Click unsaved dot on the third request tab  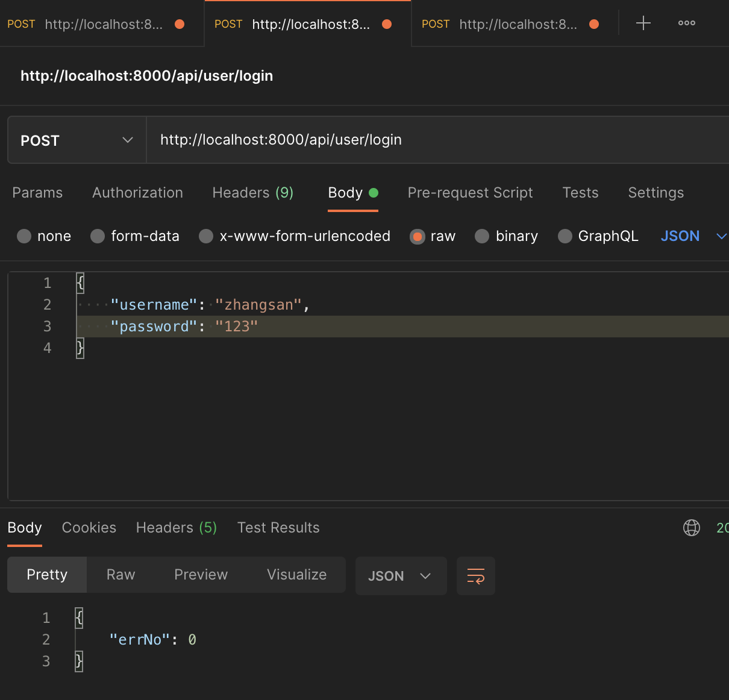594,24
